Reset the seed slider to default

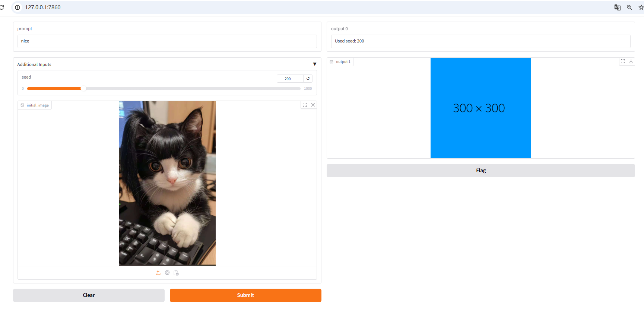308,79
